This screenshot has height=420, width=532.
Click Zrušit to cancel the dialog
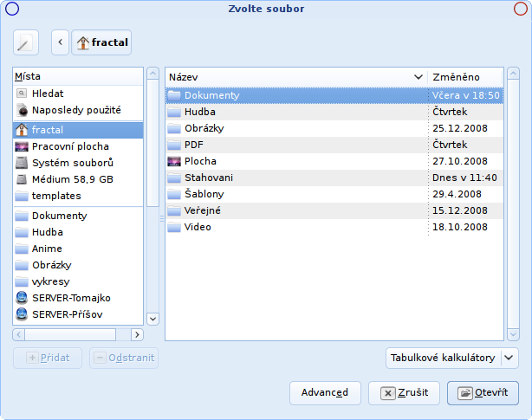click(x=404, y=393)
